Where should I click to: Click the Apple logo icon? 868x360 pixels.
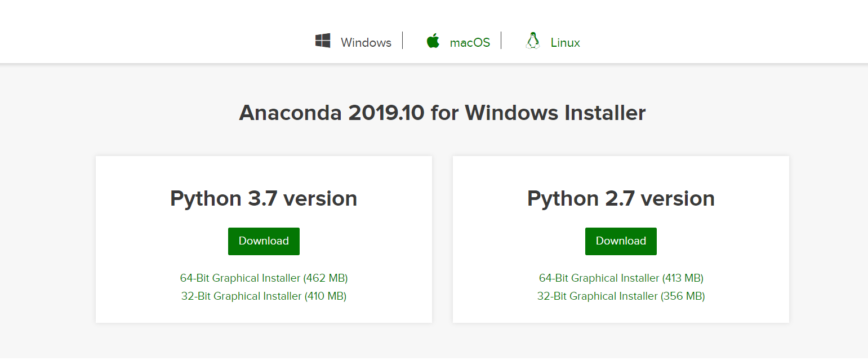point(433,41)
